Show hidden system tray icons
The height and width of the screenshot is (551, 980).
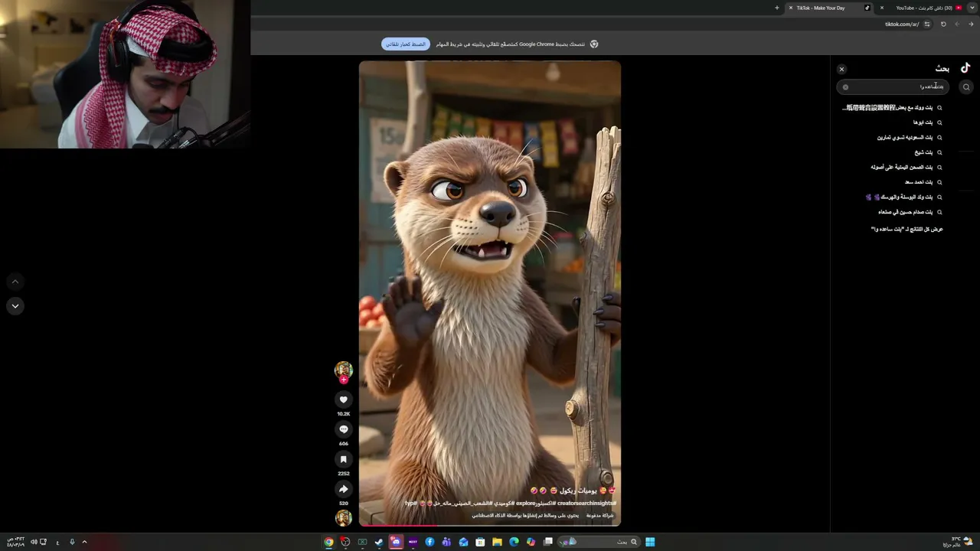click(84, 542)
